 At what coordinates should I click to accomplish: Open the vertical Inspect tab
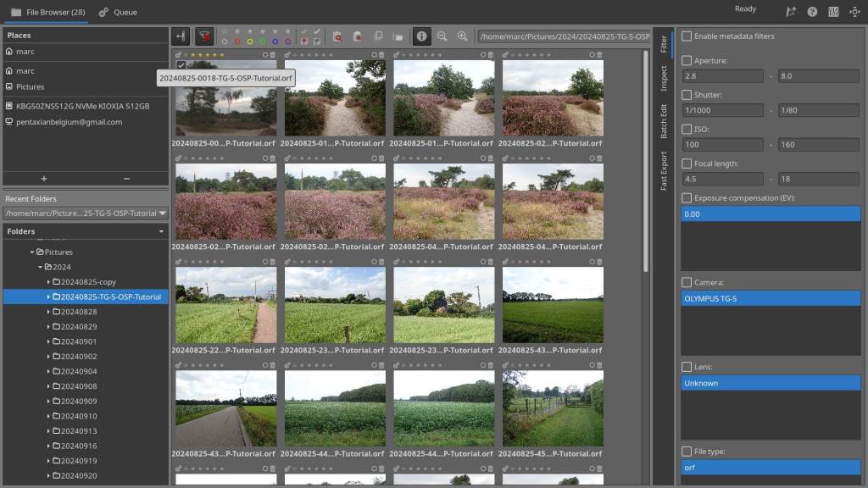[x=664, y=78]
